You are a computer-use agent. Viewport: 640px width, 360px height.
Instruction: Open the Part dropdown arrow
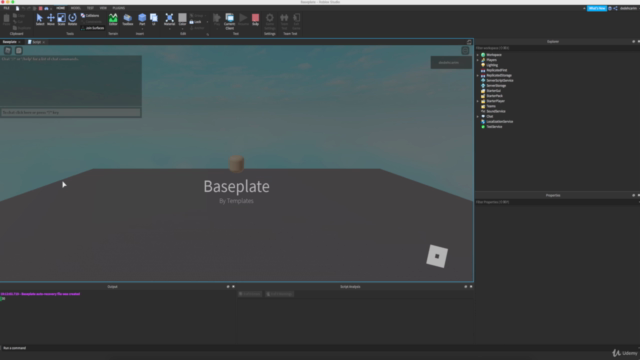tap(142, 29)
